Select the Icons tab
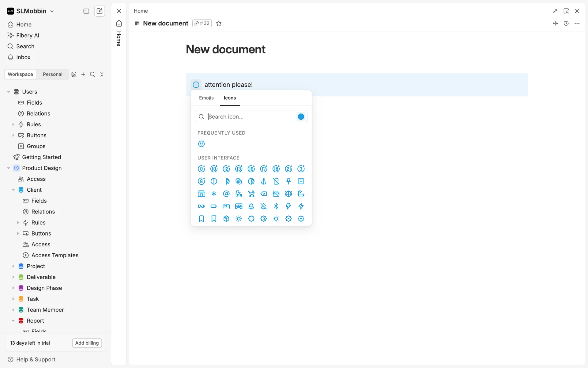 tap(230, 98)
